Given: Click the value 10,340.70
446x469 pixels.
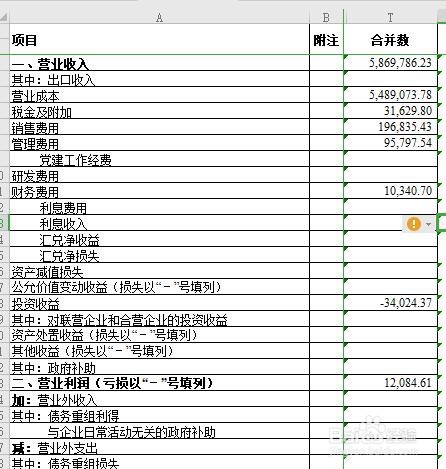Looking at the screenshot, I should coord(408,191).
